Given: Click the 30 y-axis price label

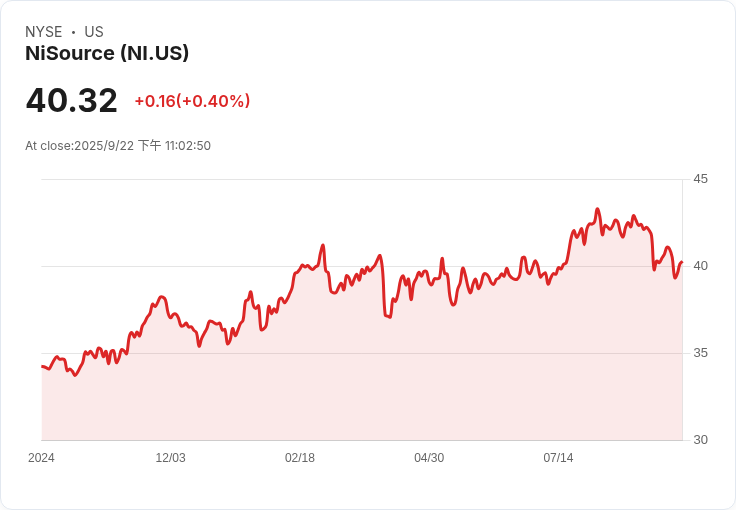Looking at the screenshot, I should coord(700,440).
